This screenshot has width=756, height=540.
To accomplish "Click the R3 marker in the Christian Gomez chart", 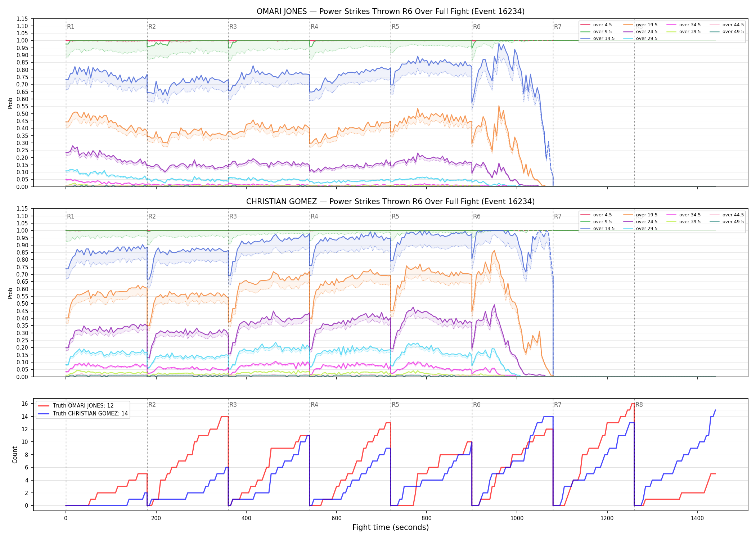I will click(233, 216).
